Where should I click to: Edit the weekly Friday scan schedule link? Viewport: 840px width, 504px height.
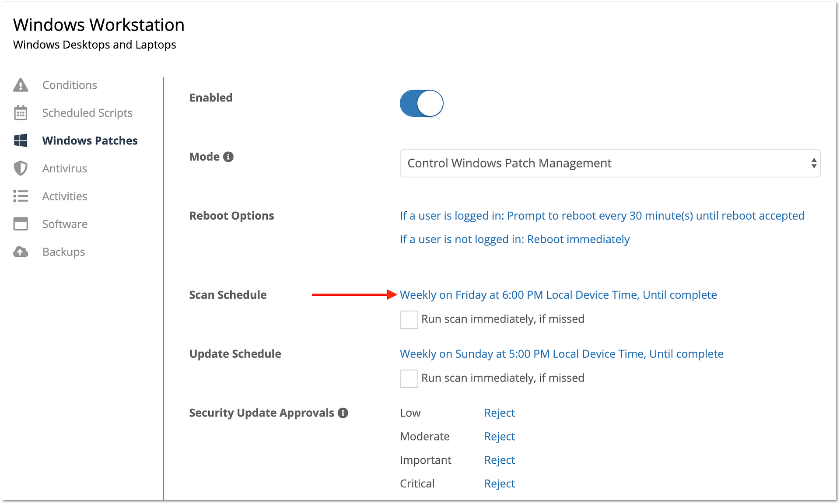[558, 295]
